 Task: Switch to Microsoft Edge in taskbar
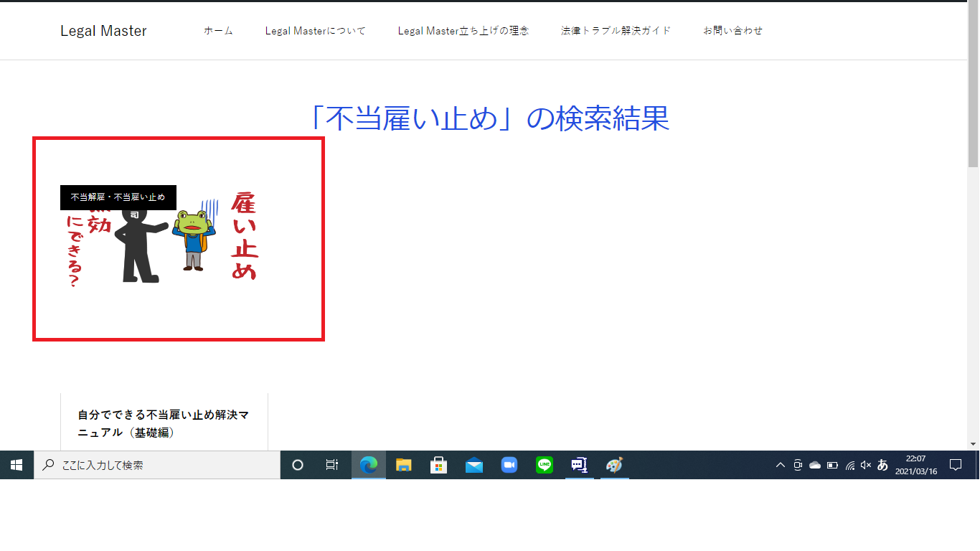point(369,465)
